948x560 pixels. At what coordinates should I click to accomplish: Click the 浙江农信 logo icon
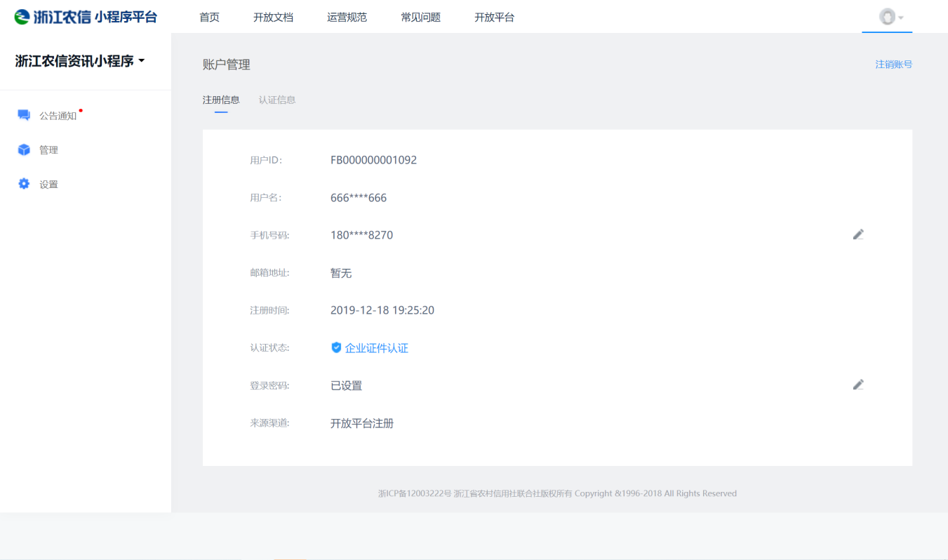(x=22, y=17)
